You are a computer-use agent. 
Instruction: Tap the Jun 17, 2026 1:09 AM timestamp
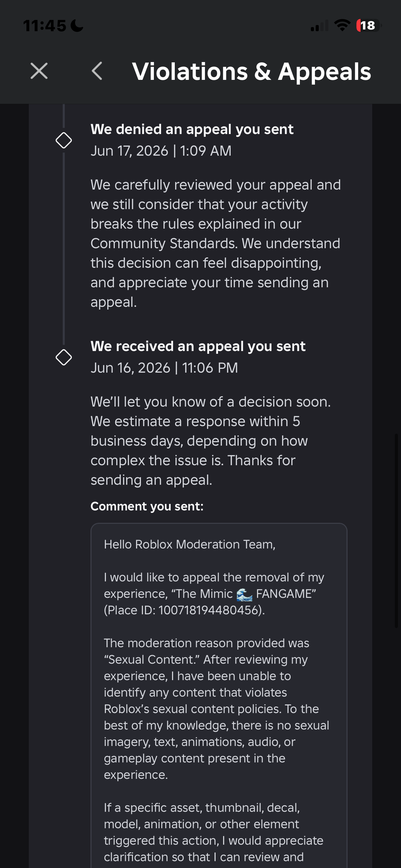161,151
